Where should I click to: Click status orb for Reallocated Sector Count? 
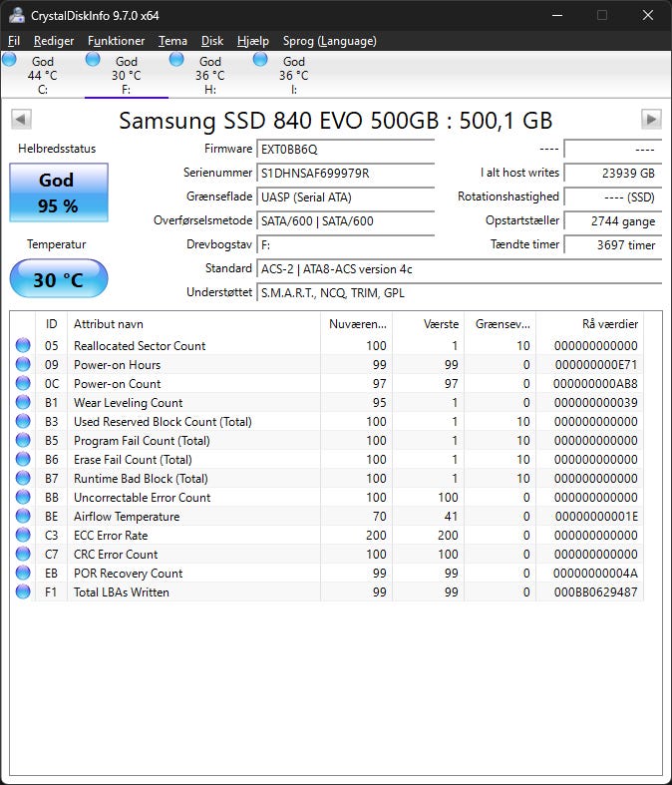[x=23, y=346]
